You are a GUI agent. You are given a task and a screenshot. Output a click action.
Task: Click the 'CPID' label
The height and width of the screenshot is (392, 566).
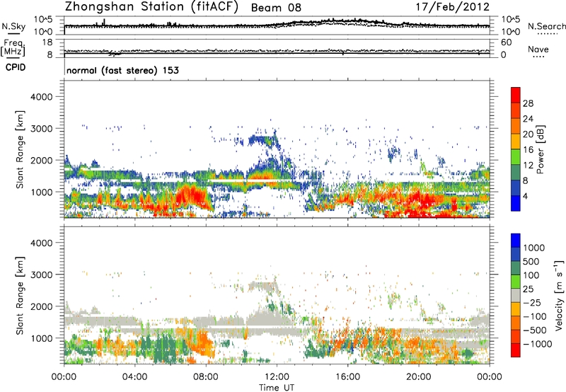click(16, 67)
